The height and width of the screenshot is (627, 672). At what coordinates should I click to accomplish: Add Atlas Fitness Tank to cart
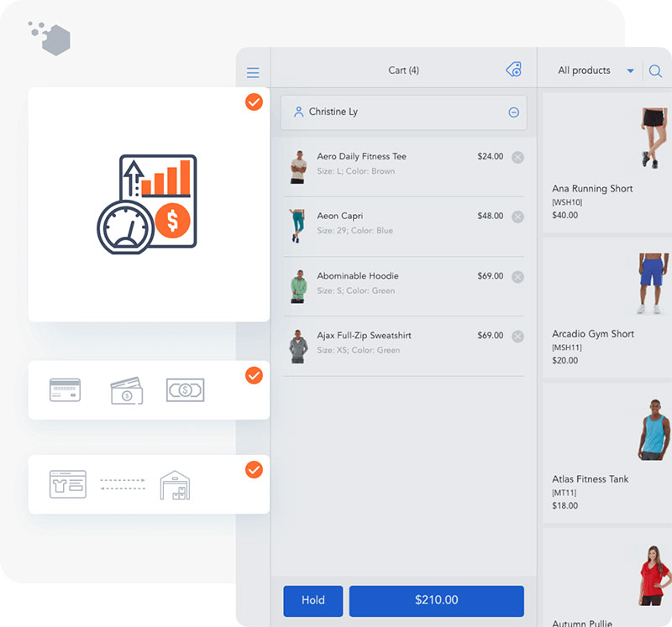(x=606, y=452)
